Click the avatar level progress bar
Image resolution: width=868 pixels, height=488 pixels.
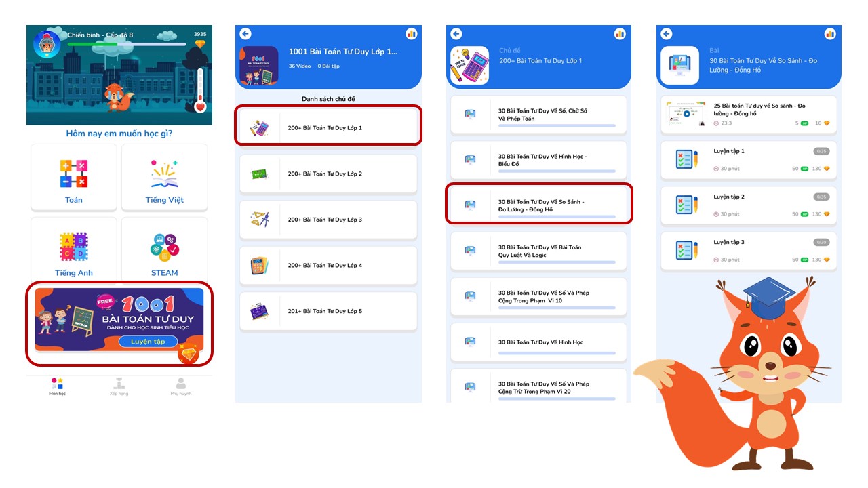(127, 44)
